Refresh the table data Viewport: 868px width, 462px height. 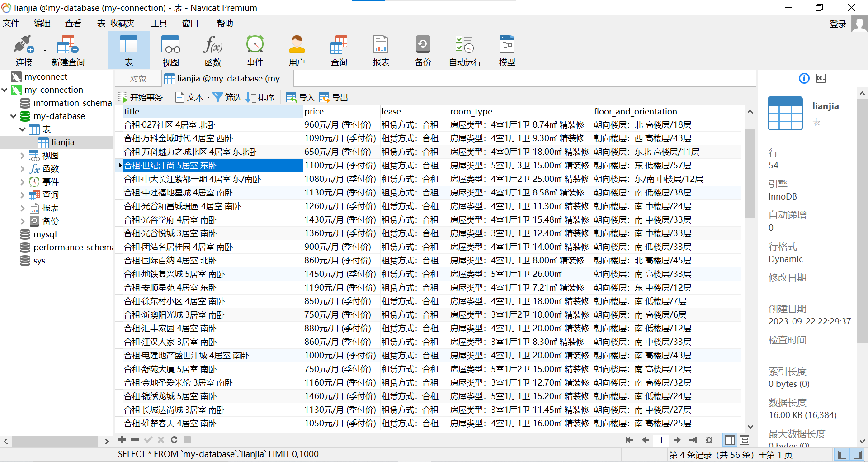pos(174,439)
